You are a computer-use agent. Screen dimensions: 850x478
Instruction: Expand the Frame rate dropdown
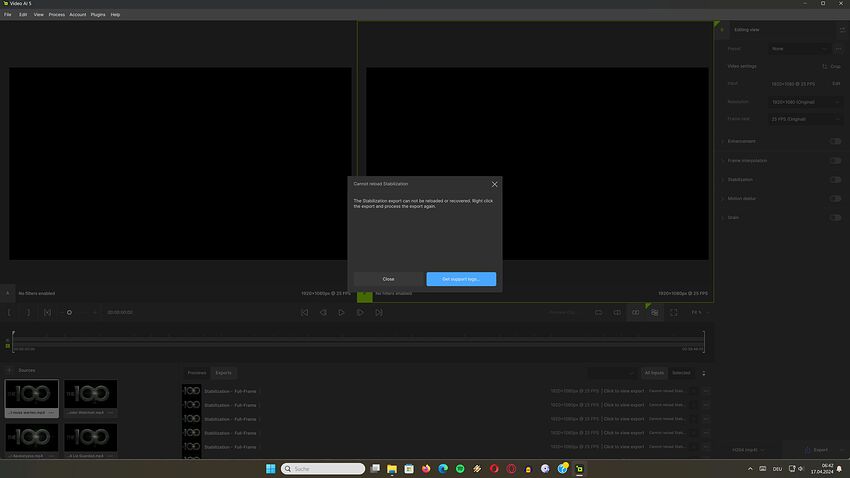click(805, 119)
